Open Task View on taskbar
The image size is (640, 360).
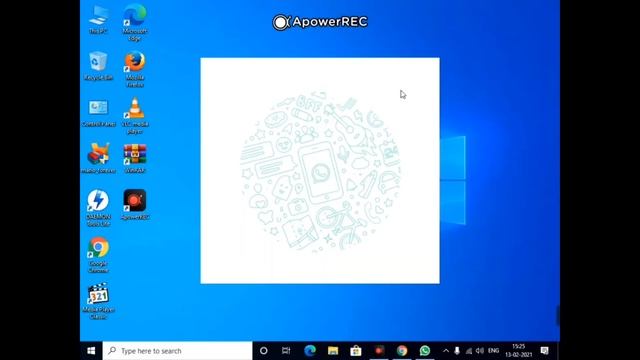click(x=286, y=351)
